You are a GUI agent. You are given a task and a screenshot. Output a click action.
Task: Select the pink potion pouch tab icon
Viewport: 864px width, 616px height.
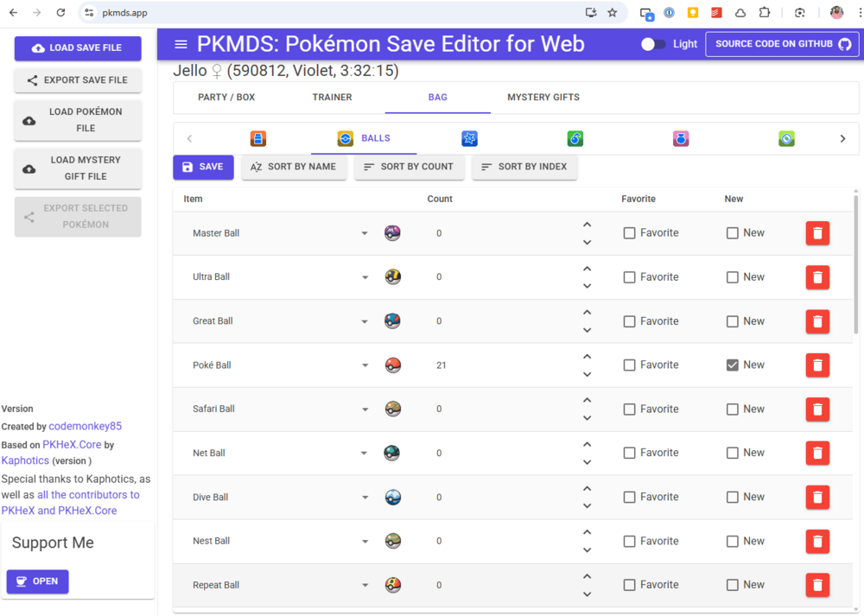click(681, 139)
